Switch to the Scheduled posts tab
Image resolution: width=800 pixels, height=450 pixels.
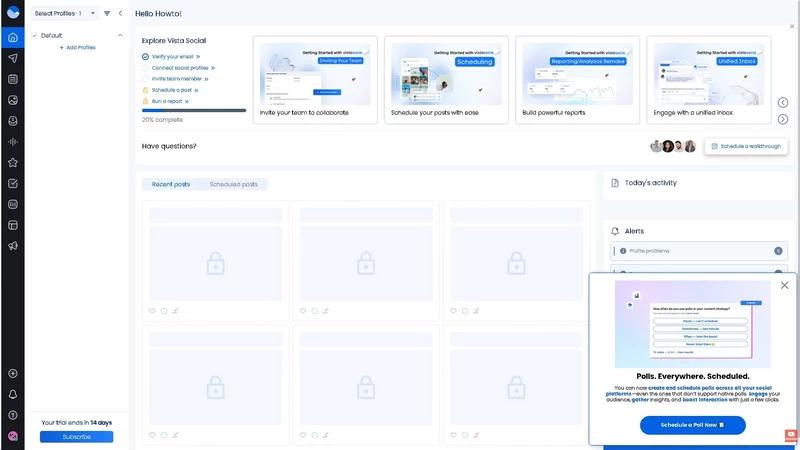[x=234, y=184]
